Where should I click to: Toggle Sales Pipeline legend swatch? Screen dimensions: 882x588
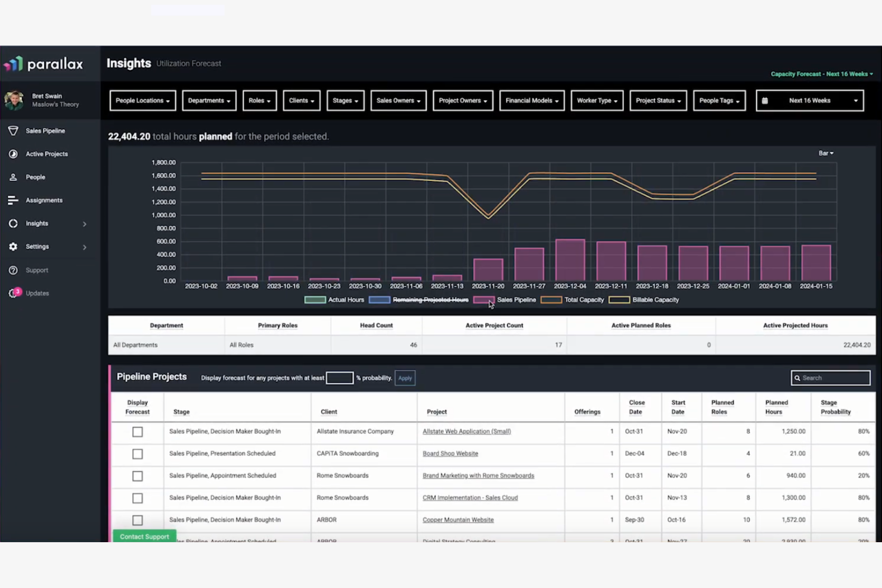pyautogui.click(x=483, y=300)
